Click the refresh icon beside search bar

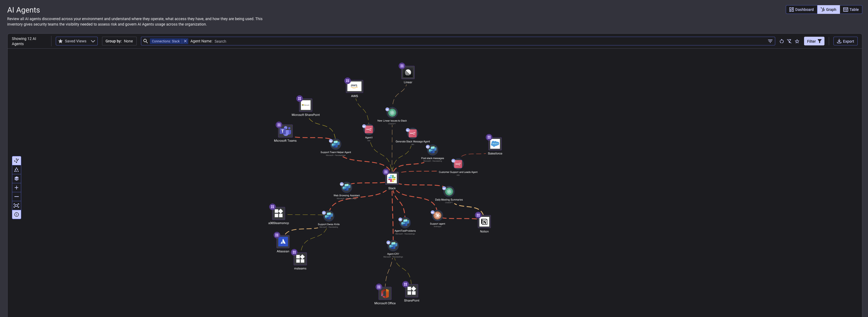tap(781, 41)
